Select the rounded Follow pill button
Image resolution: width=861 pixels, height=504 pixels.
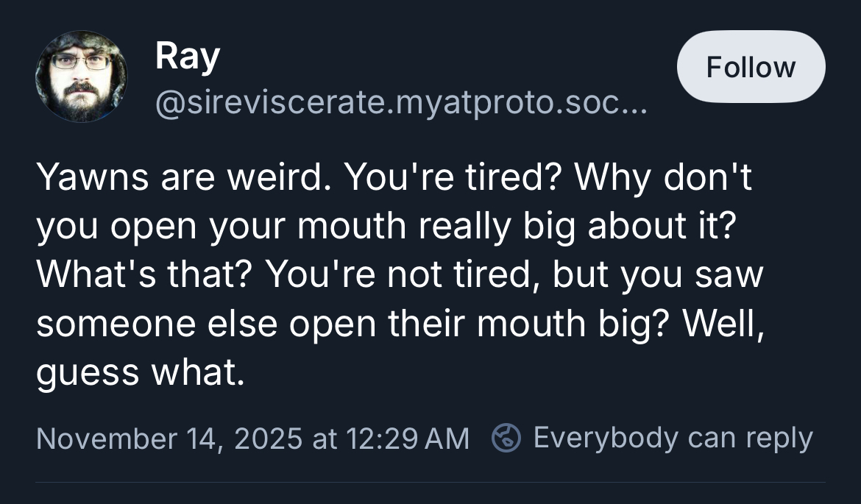[x=751, y=66]
